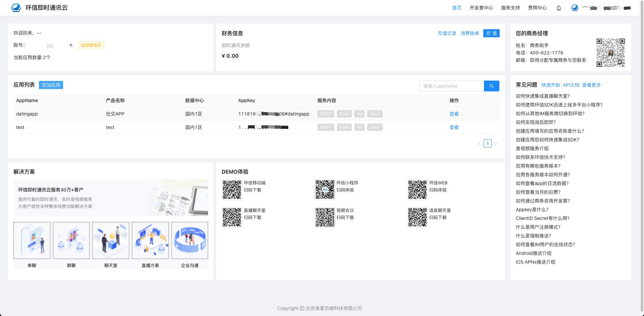Go to previous page of app list
This screenshot has width=644, height=316.
480,144
